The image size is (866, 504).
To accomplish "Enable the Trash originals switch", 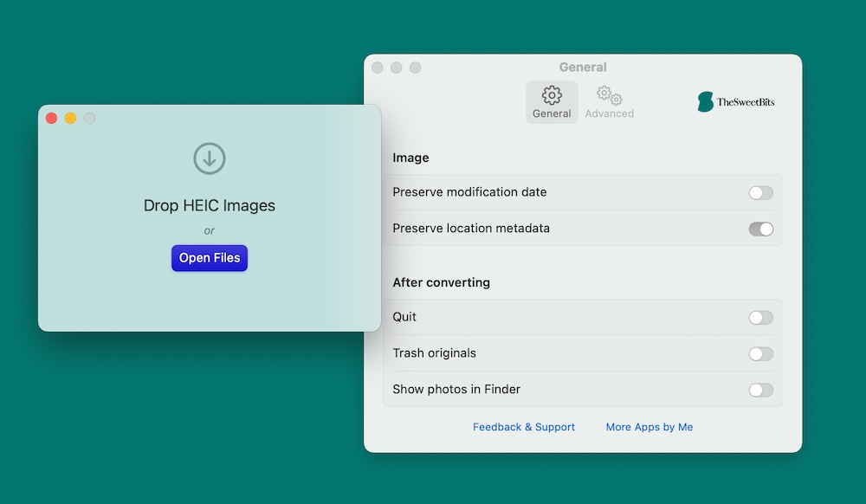I will 760,353.
